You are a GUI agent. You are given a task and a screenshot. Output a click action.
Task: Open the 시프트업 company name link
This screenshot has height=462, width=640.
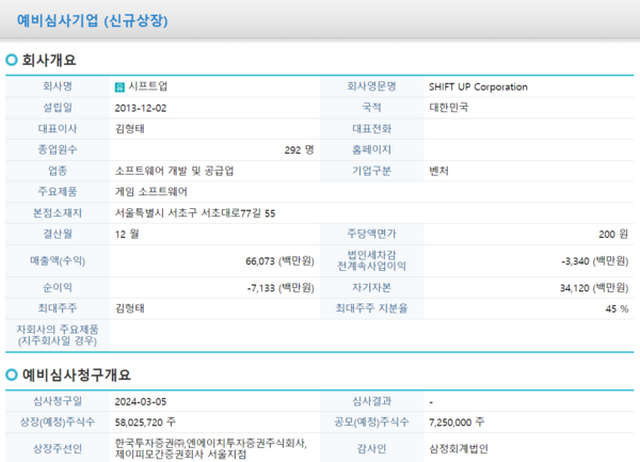[x=148, y=87]
